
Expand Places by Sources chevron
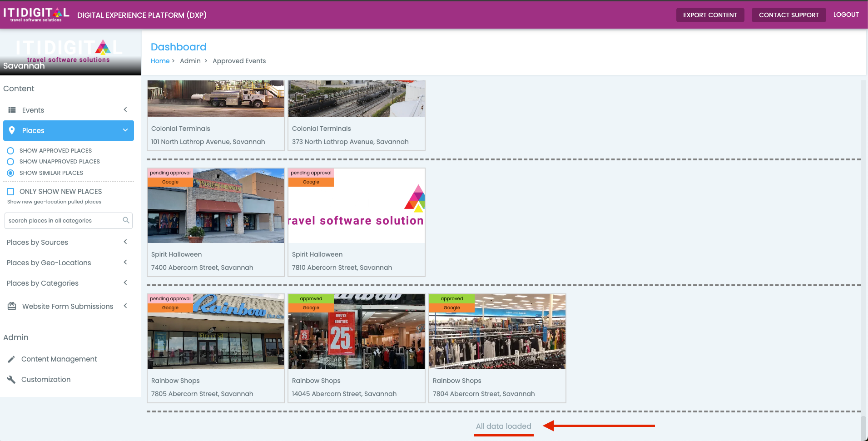(x=125, y=242)
